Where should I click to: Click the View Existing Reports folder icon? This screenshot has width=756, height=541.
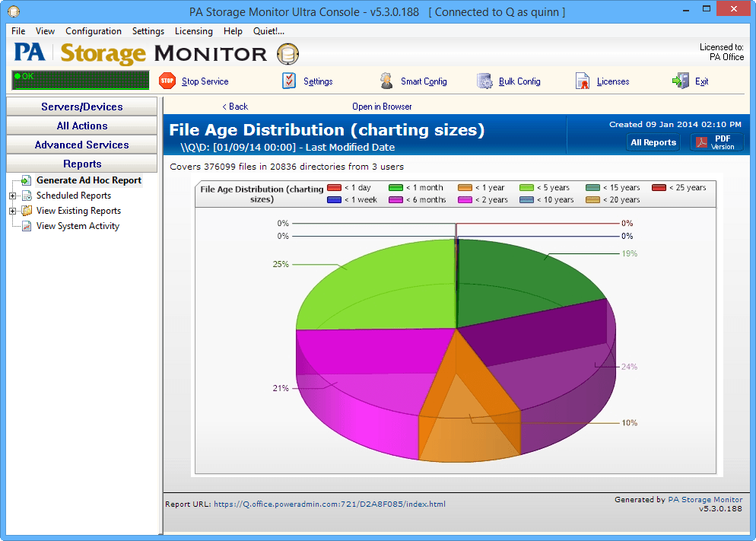pos(27,211)
